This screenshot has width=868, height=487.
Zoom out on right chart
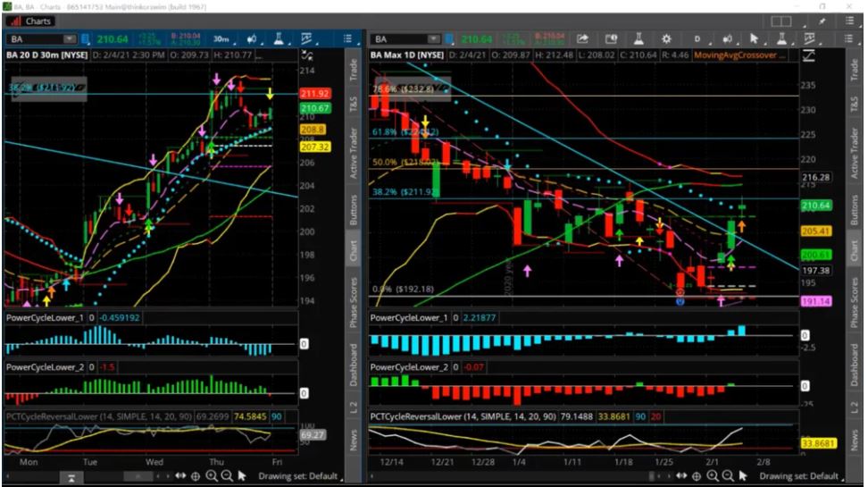pyautogui.click(x=728, y=475)
